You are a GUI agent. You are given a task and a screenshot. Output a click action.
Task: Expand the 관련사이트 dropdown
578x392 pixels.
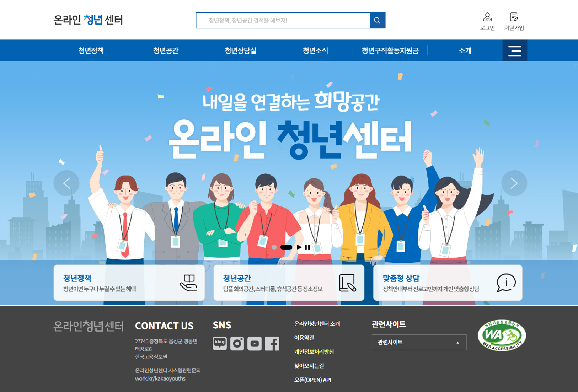tap(419, 342)
